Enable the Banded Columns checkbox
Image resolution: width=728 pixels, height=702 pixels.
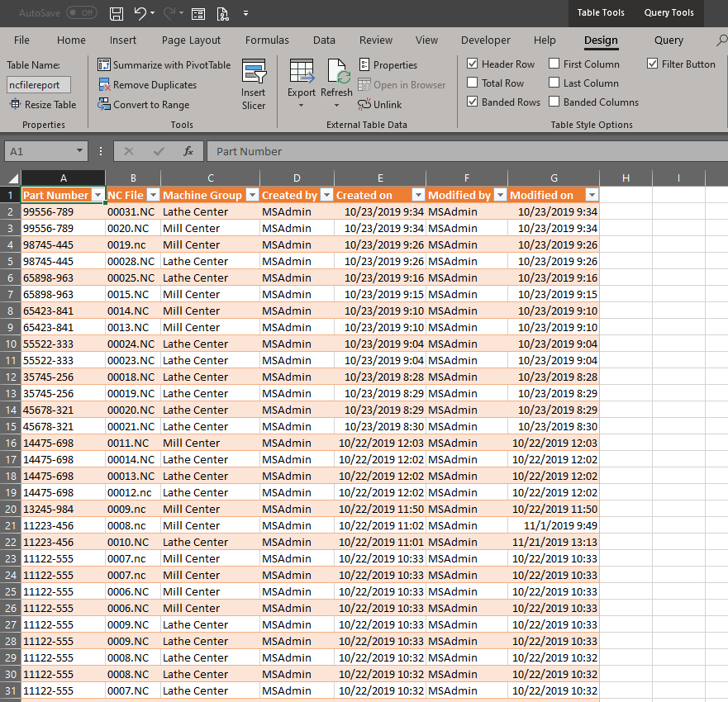click(x=554, y=102)
